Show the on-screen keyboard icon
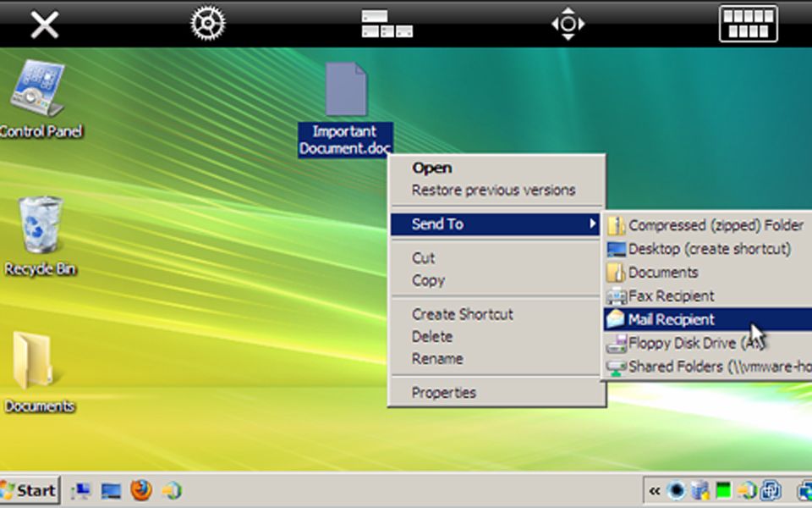 [749, 24]
